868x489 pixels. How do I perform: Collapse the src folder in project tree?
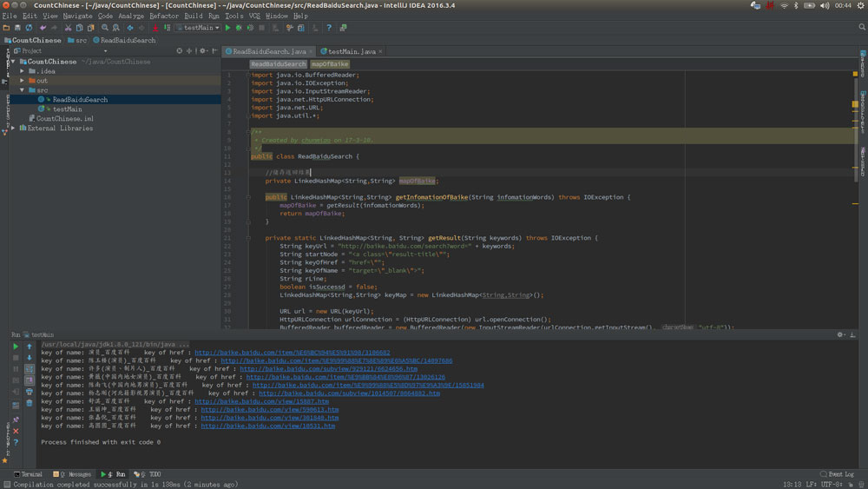pos(23,90)
